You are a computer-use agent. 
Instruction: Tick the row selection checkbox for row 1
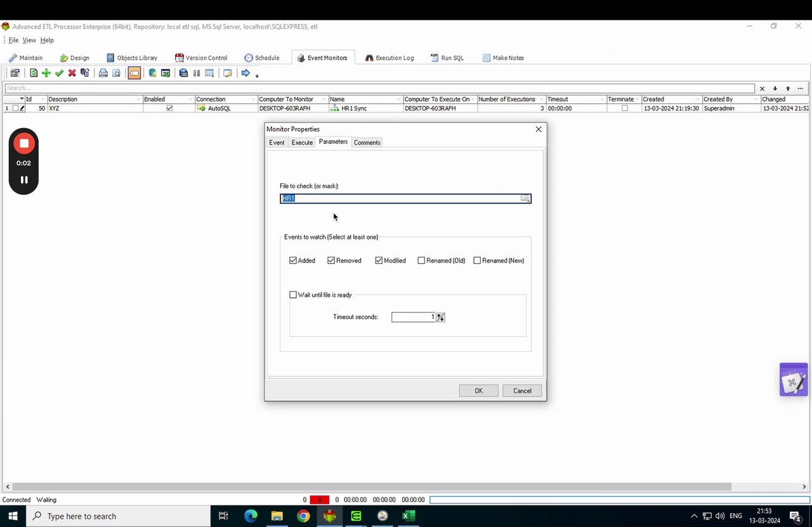(x=16, y=108)
